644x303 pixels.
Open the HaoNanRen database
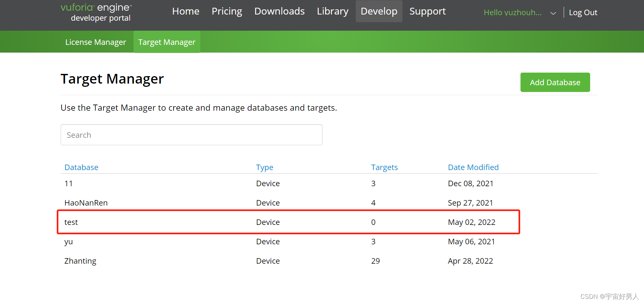click(86, 203)
